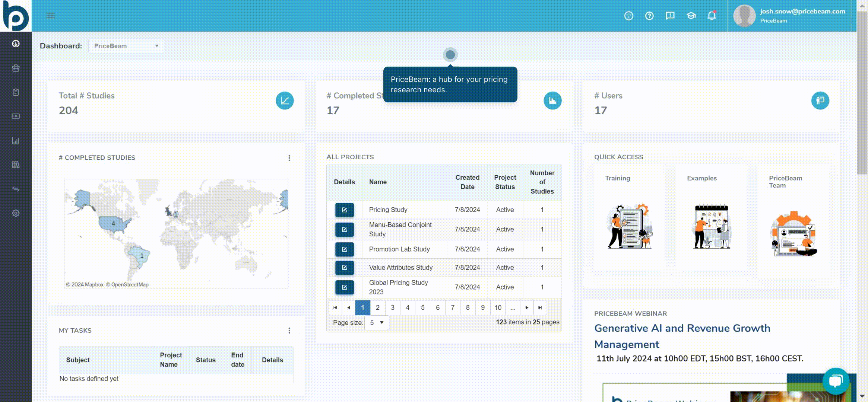Open the settings gear icon in sidebar
Image resolution: width=868 pixels, height=402 pixels.
[x=16, y=213]
